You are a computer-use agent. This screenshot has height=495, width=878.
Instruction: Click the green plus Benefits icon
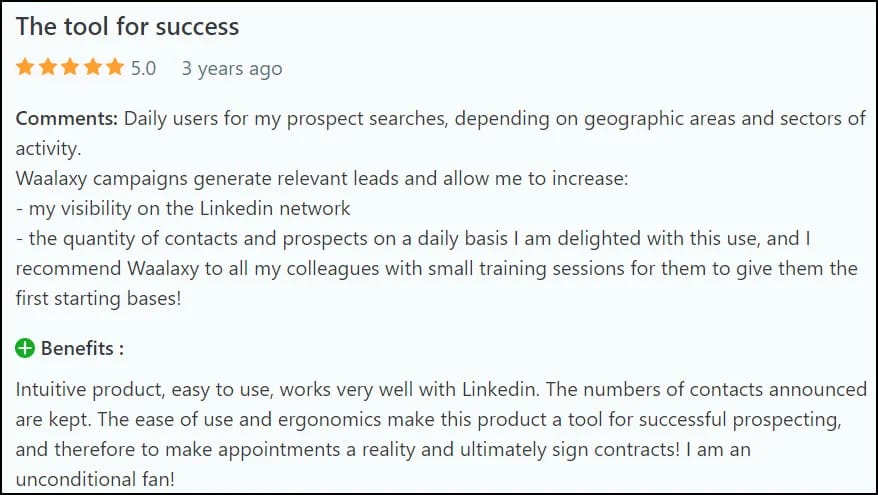point(25,348)
